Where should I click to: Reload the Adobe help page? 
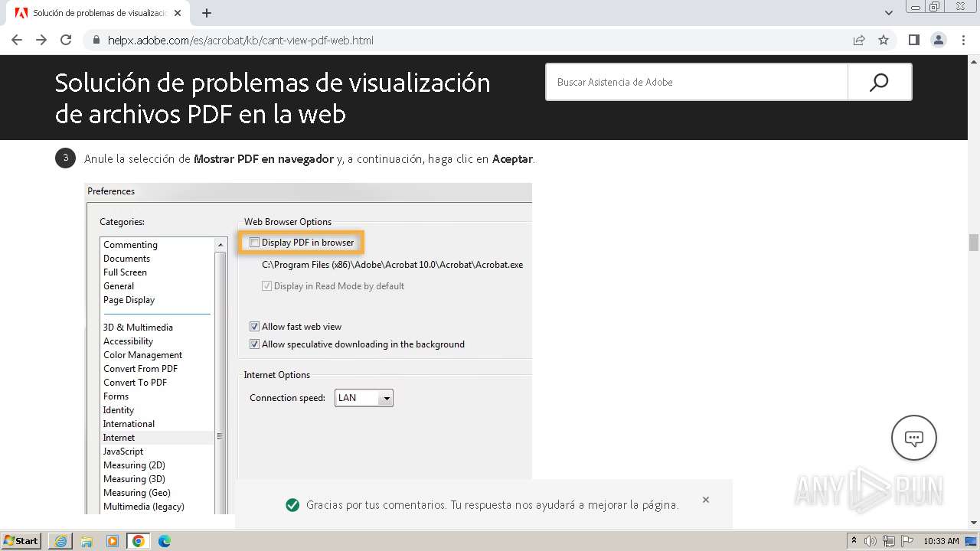pos(66,40)
